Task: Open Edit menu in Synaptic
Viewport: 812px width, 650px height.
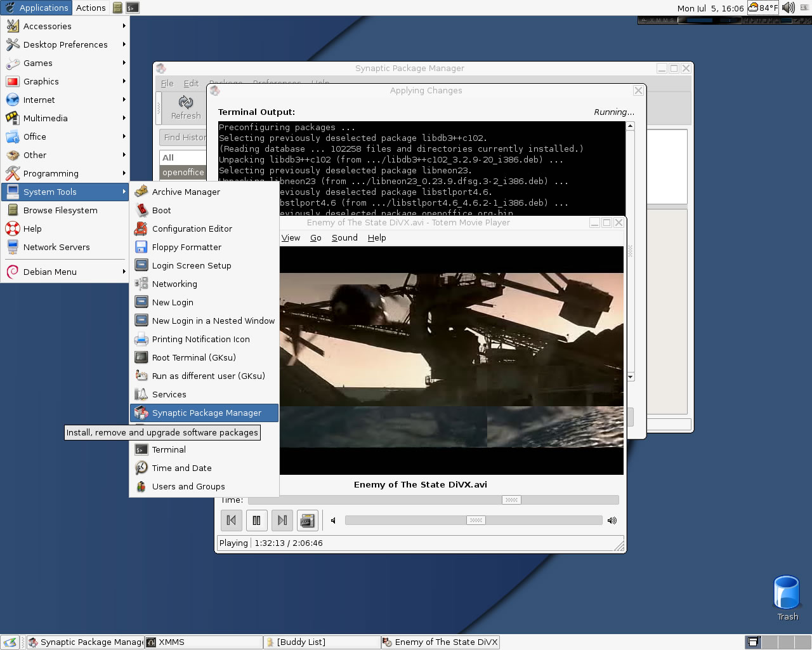Action: pyautogui.click(x=191, y=83)
